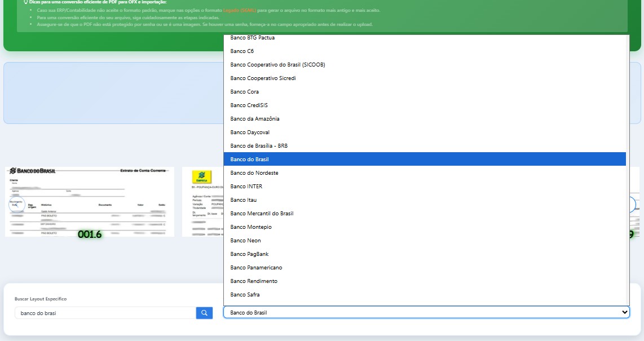Choose Banco PagBank option
The image size is (644, 341).
425,254
